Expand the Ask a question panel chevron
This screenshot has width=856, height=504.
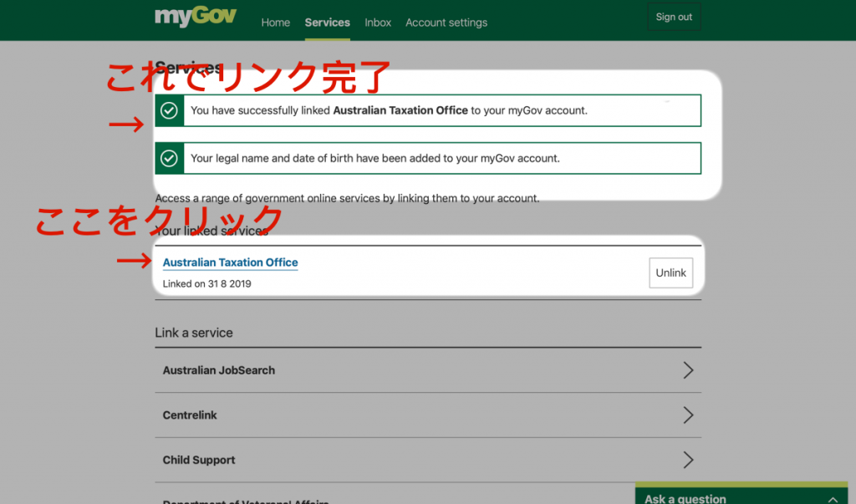832,498
